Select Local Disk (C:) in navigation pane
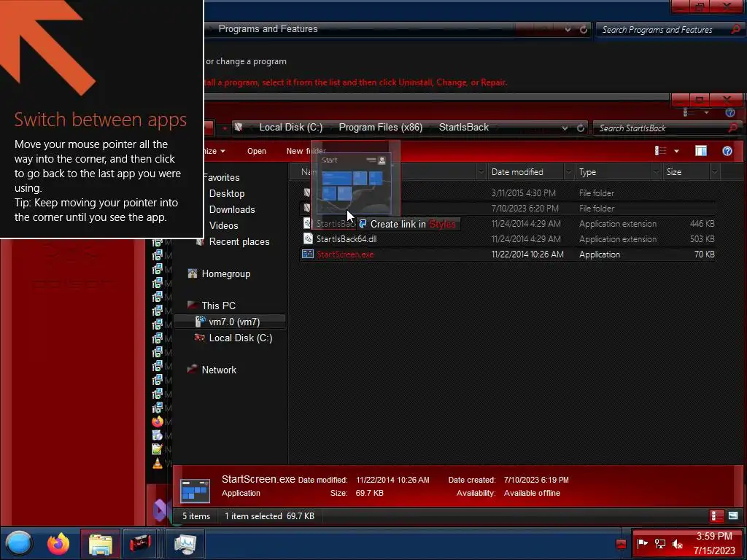 click(241, 338)
